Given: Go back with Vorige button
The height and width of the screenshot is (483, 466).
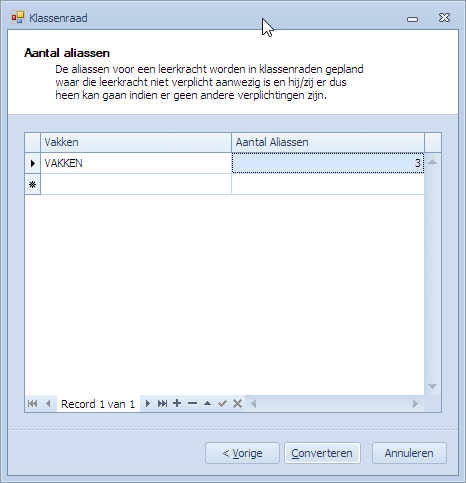Looking at the screenshot, I should pyautogui.click(x=242, y=453).
